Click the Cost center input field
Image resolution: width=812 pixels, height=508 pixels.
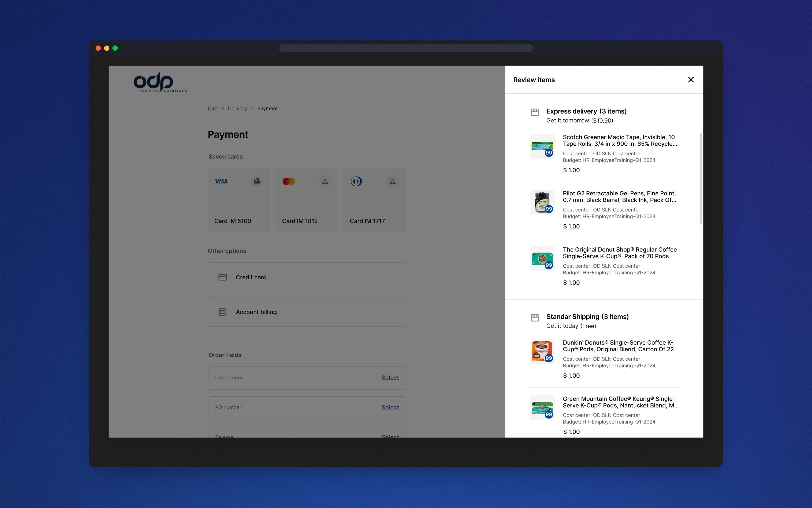(307, 378)
